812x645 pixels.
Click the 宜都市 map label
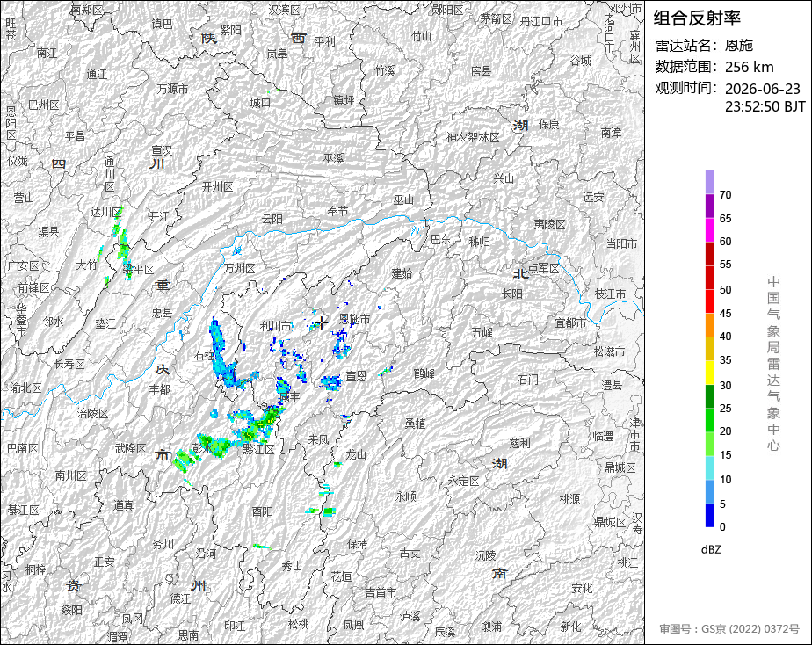tap(570, 323)
